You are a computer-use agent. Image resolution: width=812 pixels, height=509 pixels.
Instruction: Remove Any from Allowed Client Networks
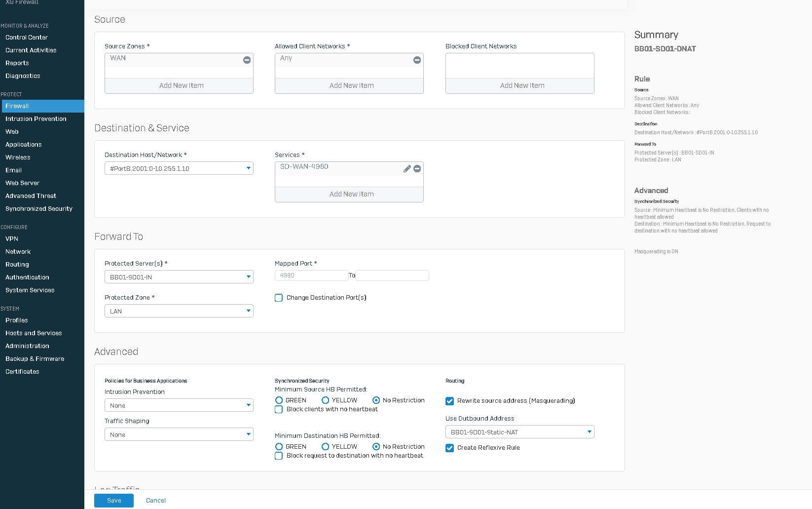click(417, 60)
